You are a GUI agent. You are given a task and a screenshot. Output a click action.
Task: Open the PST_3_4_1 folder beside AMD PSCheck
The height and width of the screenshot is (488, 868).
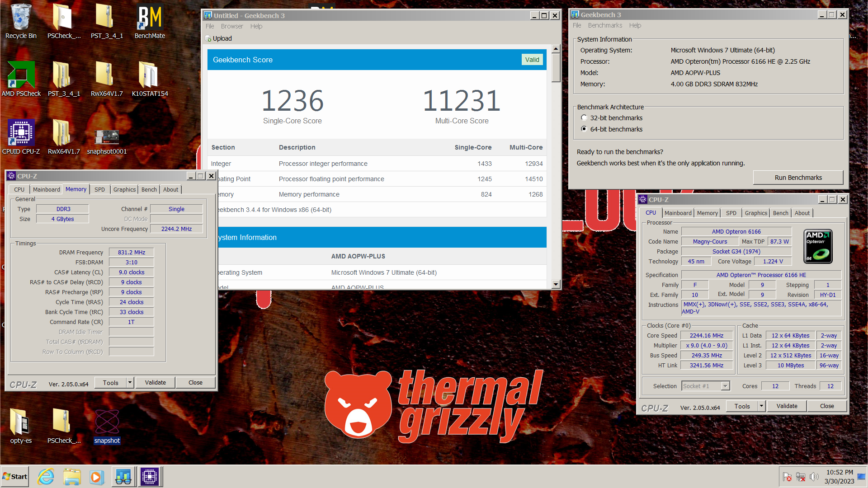[x=64, y=80]
